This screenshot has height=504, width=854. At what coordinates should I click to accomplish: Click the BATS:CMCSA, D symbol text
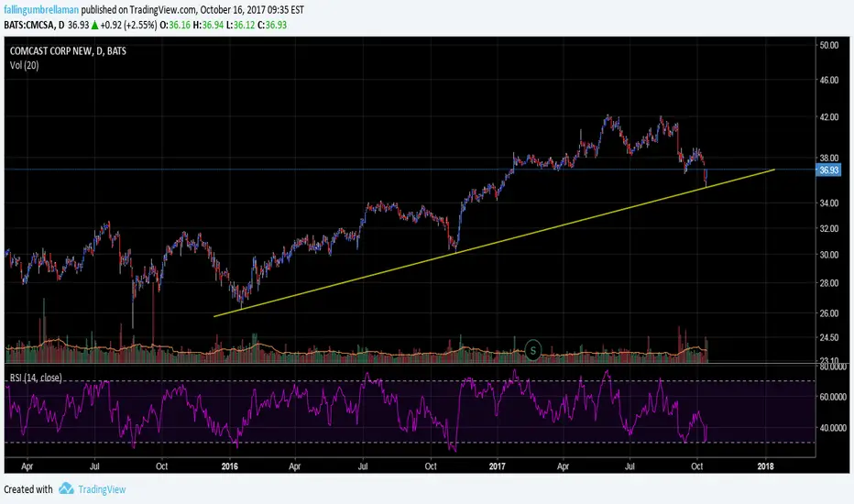click(x=34, y=25)
